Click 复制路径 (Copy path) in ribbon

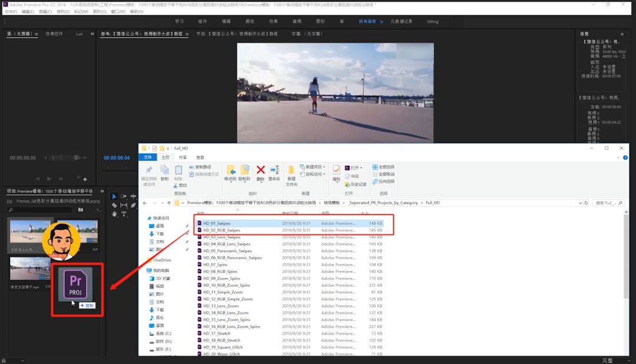(200, 167)
